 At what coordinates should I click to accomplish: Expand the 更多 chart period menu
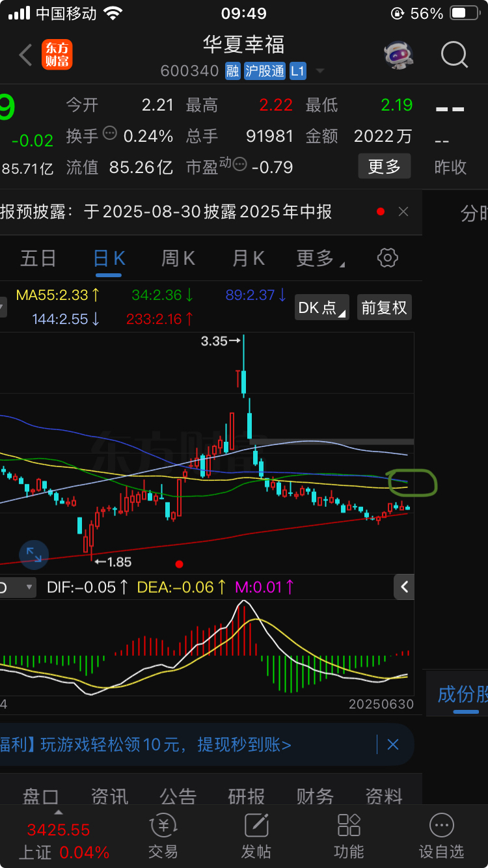(x=319, y=258)
